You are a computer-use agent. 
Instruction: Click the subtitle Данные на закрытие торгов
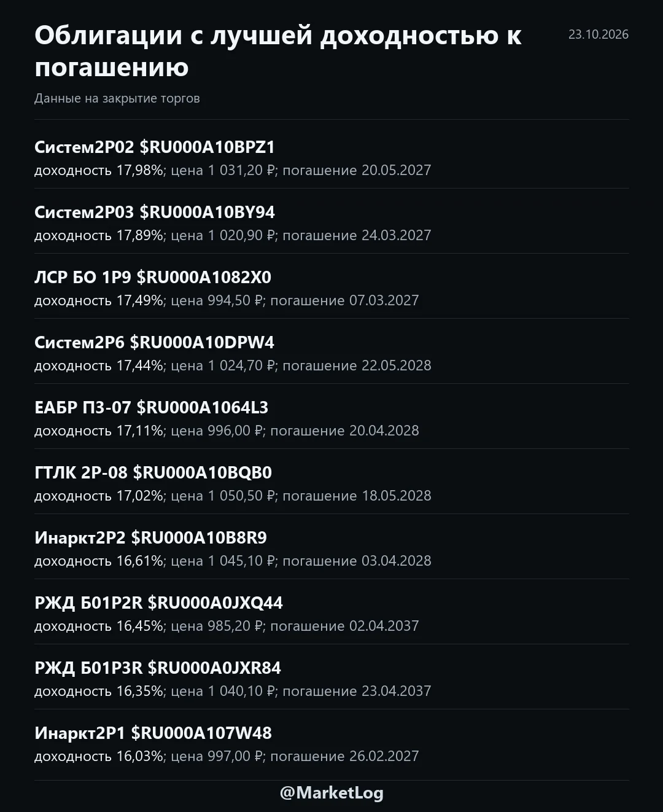click(117, 98)
